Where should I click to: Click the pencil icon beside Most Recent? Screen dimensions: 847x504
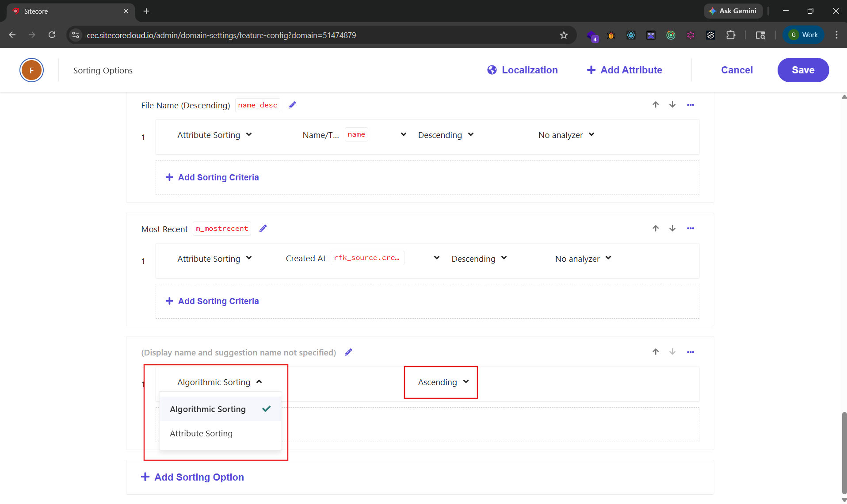click(263, 229)
